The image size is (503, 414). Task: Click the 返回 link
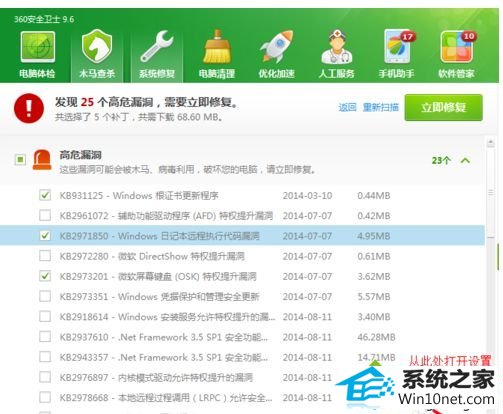click(347, 107)
